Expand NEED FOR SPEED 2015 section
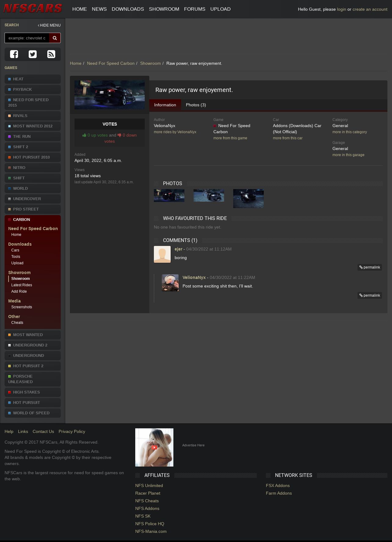This screenshot has height=542, width=392. click(33, 103)
